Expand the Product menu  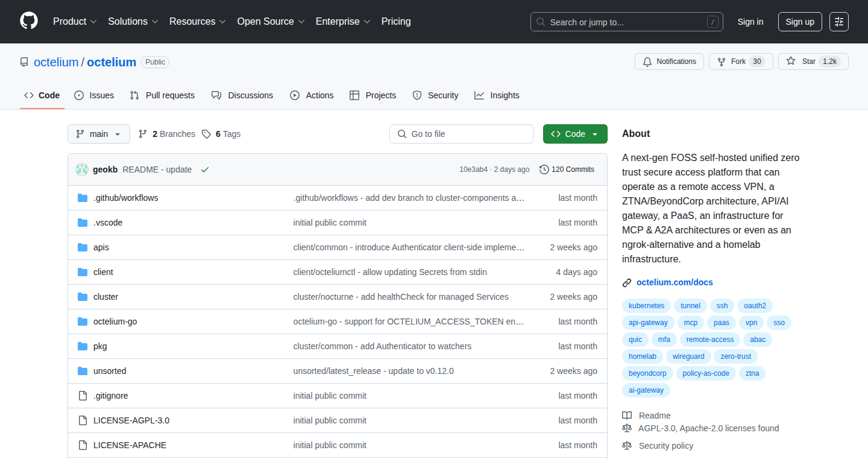[75, 22]
